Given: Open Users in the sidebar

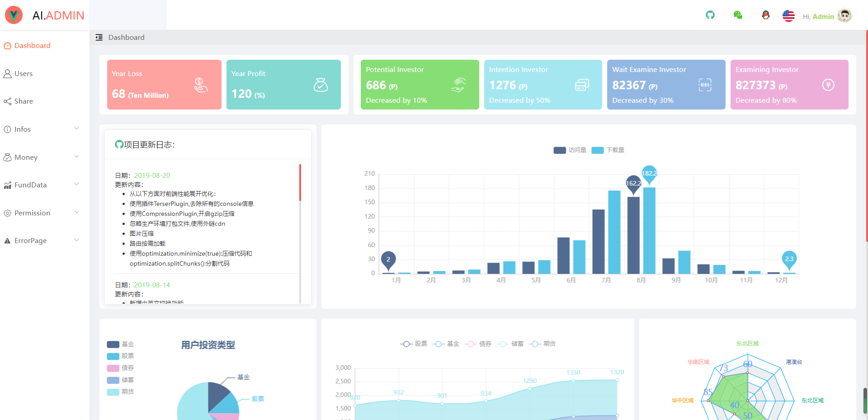Looking at the screenshot, I should click(45, 74).
